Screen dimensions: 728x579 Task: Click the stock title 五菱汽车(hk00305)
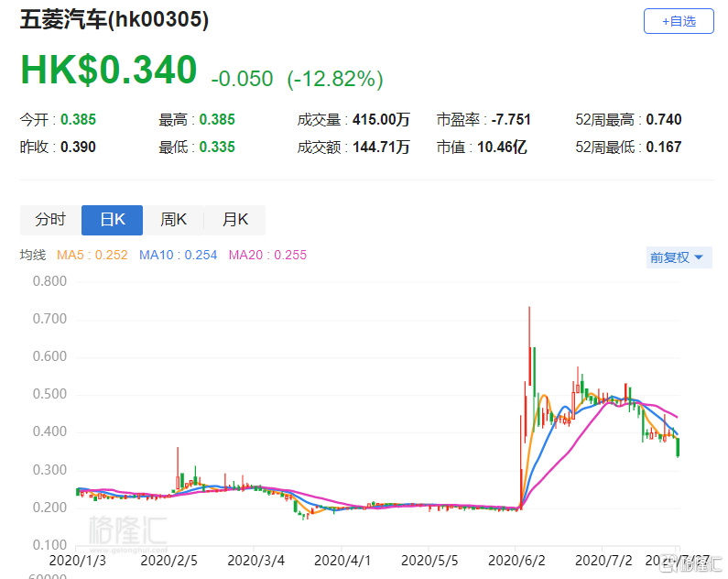click(x=114, y=20)
